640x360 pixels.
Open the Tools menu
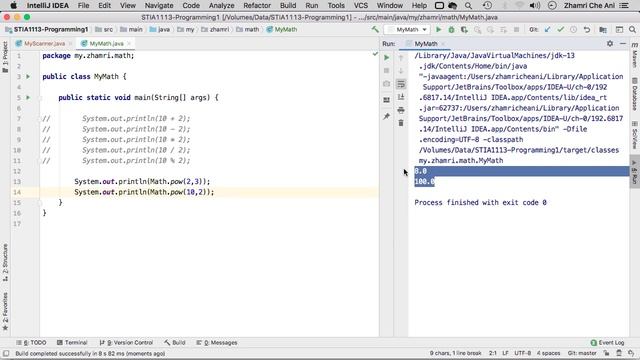(336, 5)
